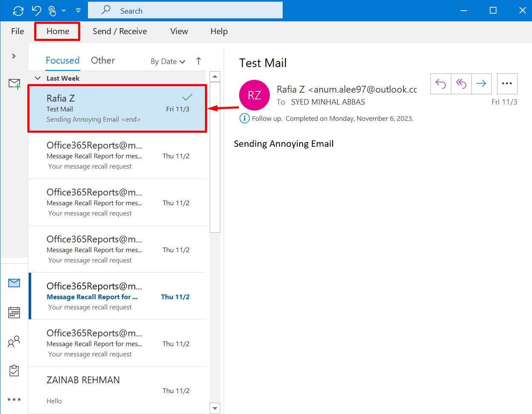Screen dimensions: 532x414
Task: Click the Search box
Action: pyautogui.click(x=185, y=10)
